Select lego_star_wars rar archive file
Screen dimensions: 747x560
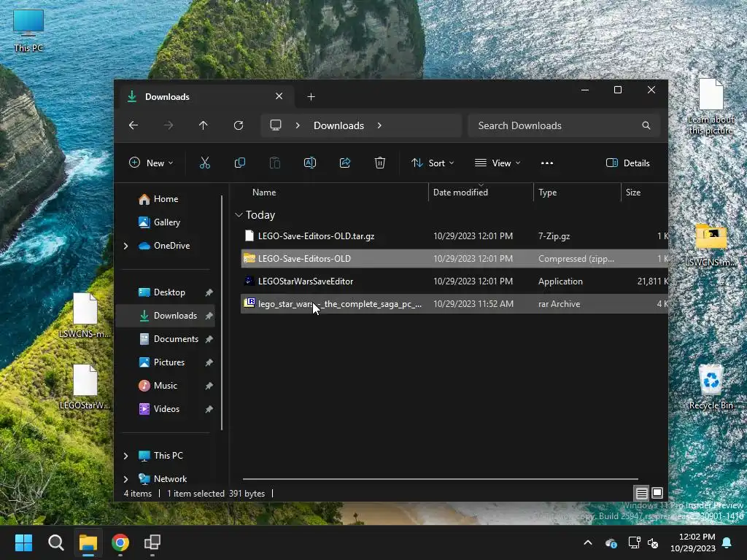click(x=454, y=304)
